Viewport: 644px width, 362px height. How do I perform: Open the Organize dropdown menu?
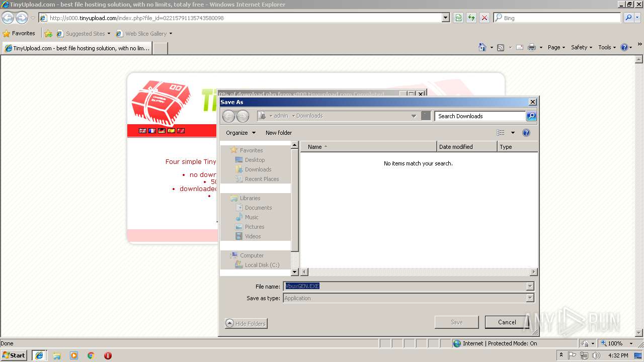pos(241,133)
